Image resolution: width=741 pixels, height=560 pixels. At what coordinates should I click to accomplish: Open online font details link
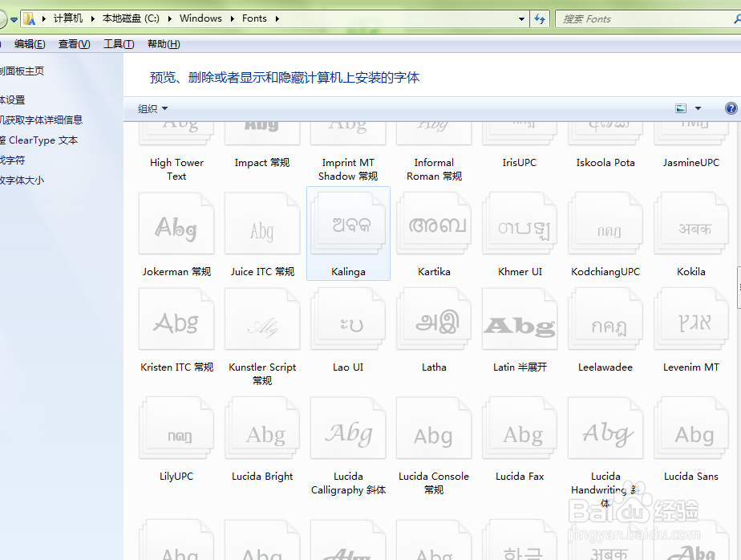(x=41, y=120)
